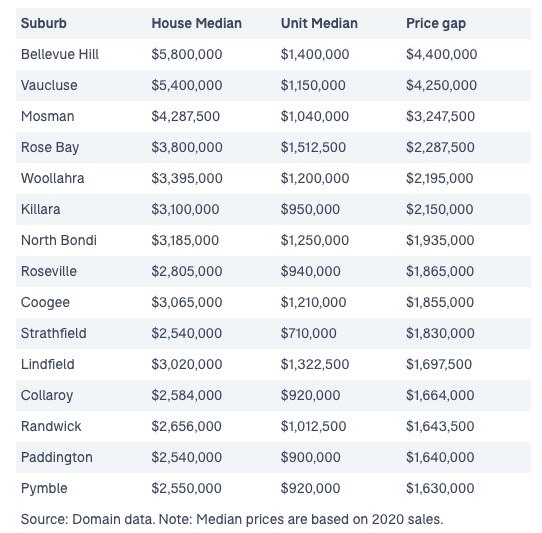Select Rose Bay price gap $2,287,500
Screen dimensions: 542x533
click(440, 148)
